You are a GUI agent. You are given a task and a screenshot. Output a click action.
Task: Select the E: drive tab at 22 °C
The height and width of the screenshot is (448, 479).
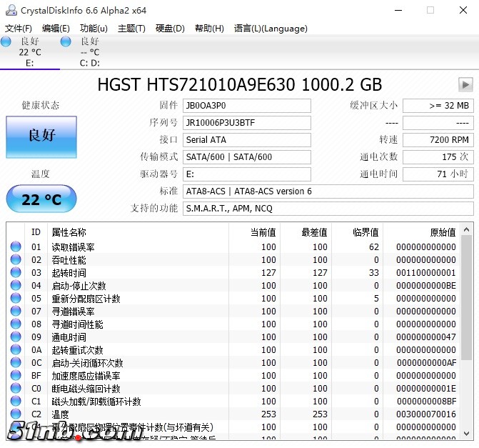pyautogui.click(x=30, y=52)
